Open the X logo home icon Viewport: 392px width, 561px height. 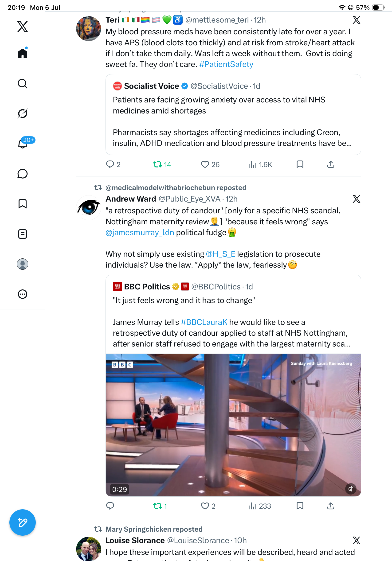[23, 27]
